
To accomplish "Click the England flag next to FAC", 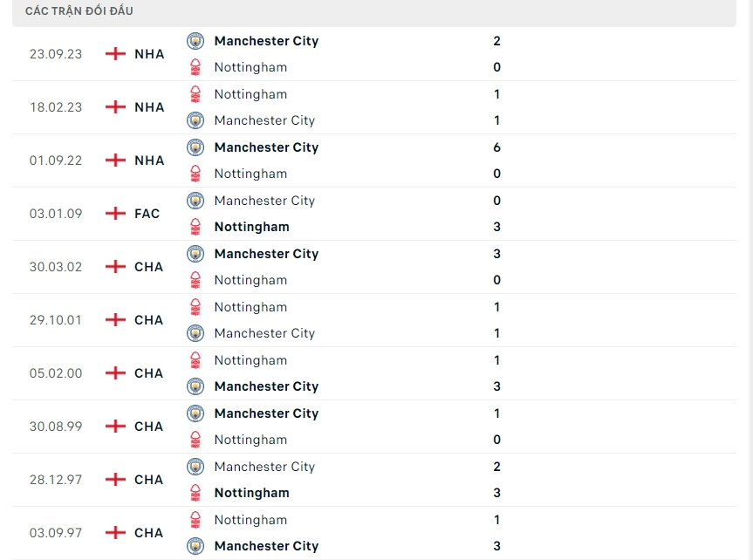I will click(115, 214).
